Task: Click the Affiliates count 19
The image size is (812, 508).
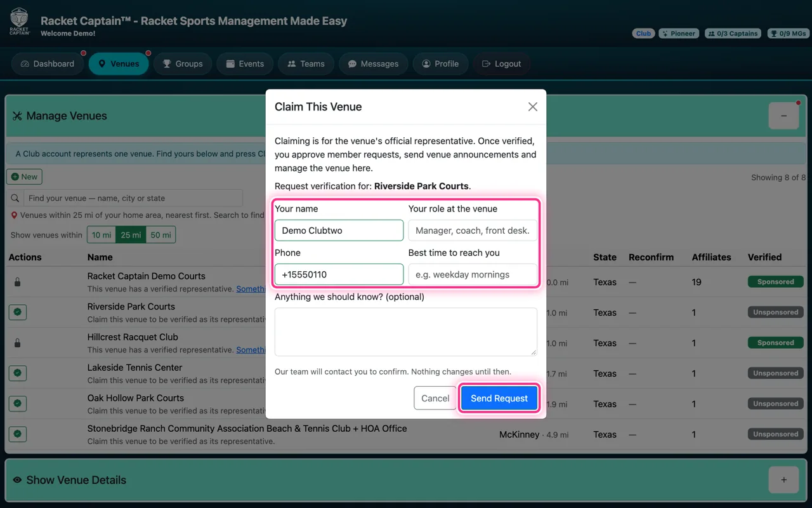Action: 697,282
